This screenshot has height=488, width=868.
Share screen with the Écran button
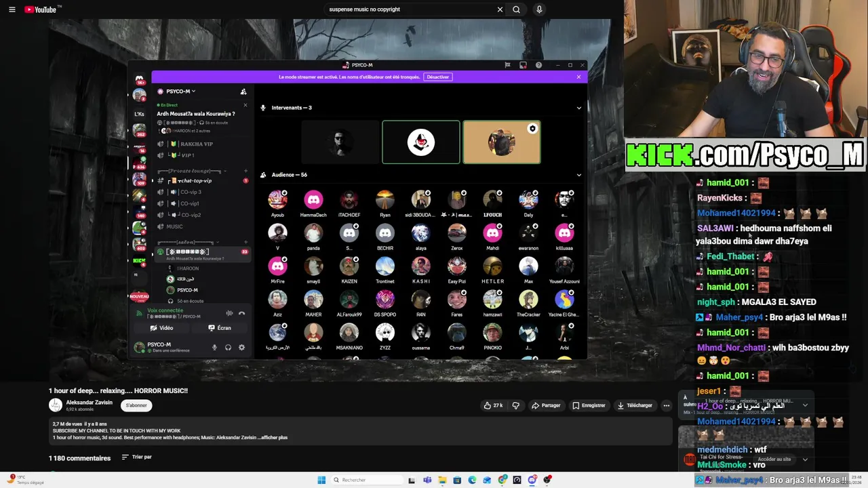(x=220, y=328)
